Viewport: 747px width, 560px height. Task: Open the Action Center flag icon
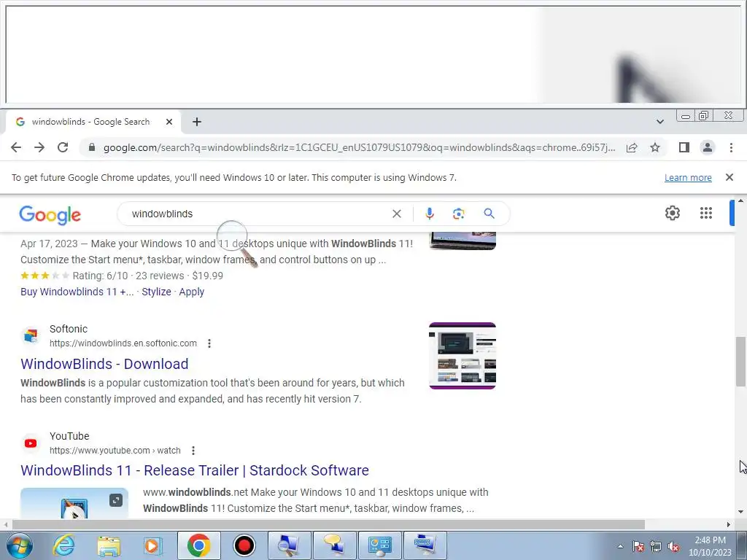pyautogui.click(x=638, y=546)
